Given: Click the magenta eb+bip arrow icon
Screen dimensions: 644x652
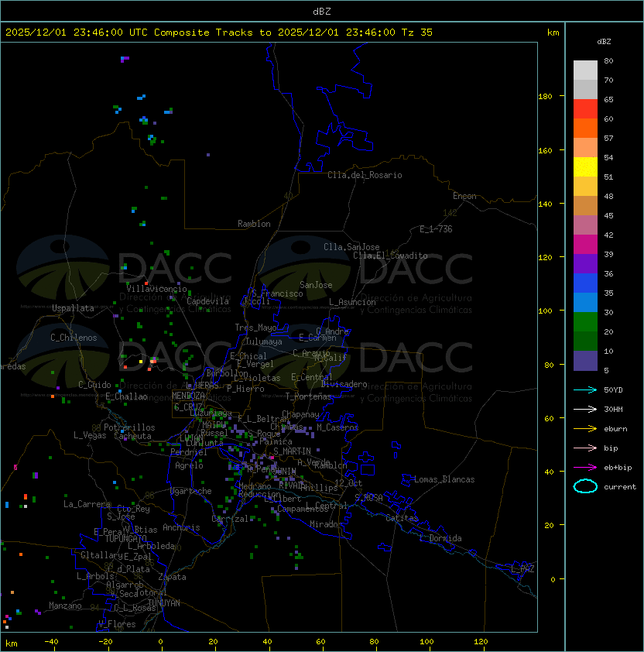Looking at the screenshot, I should [x=585, y=467].
